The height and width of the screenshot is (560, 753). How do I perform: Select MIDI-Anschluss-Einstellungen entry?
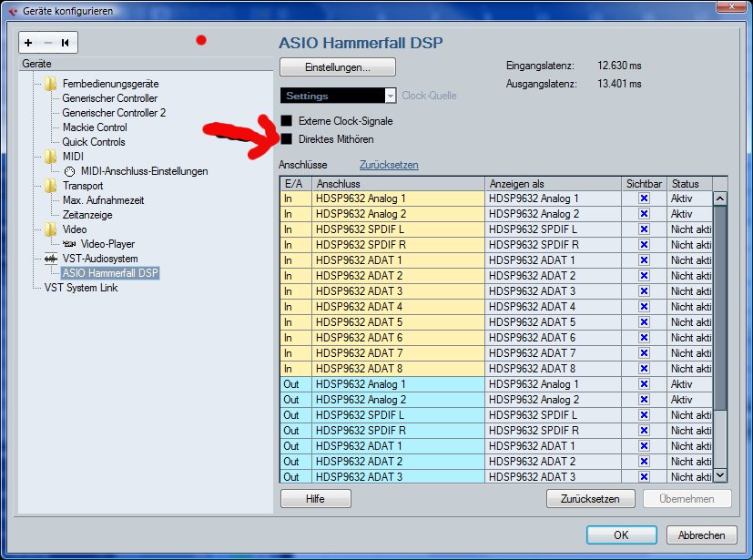click(x=145, y=171)
